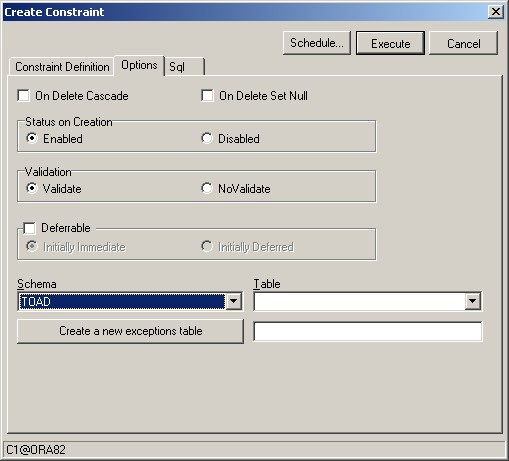Select the Options tab
509x461 pixels.
click(x=139, y=65)
